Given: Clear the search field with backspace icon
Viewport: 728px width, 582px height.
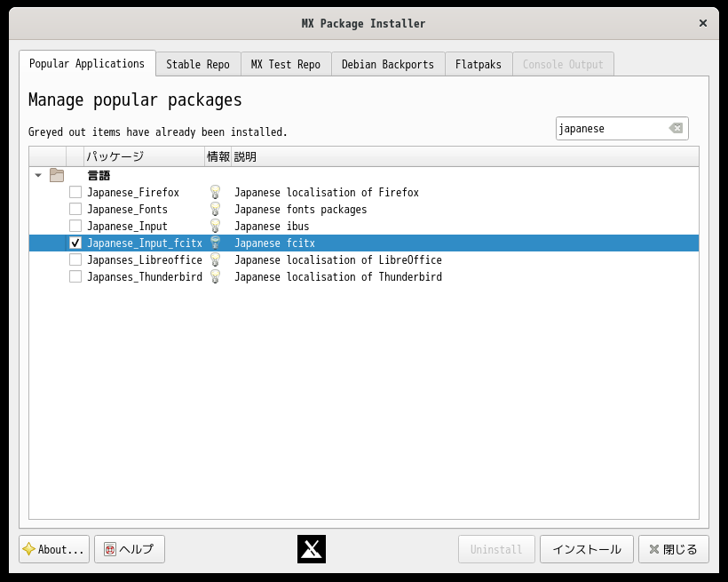Looking at the screenshot, I should (x=676, y=128).
